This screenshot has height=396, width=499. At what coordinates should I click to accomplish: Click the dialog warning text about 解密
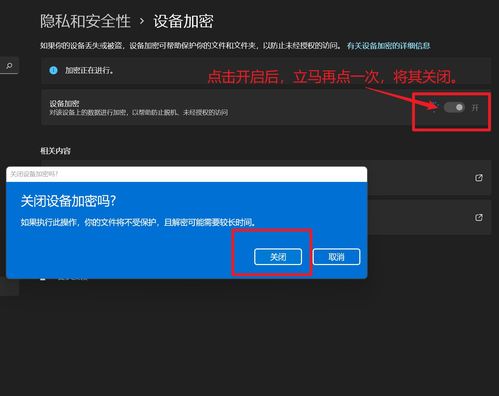[138, 222]
